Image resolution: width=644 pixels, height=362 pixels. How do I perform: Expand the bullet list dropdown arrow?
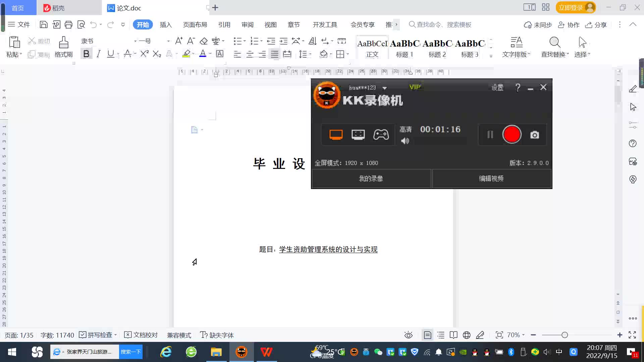click(x=245, y=41)
